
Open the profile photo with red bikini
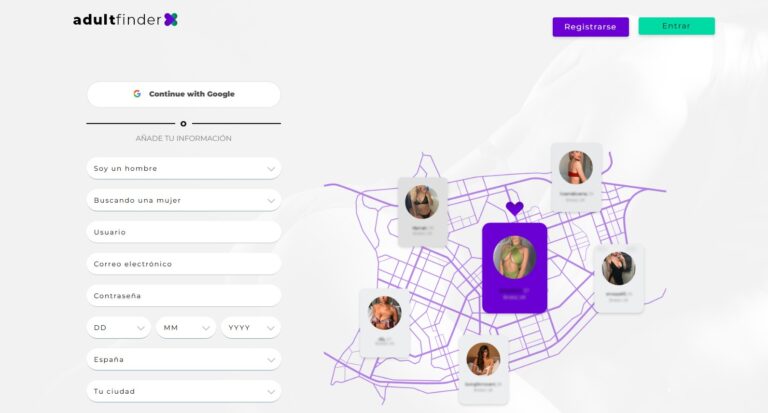tap(576, 167)
